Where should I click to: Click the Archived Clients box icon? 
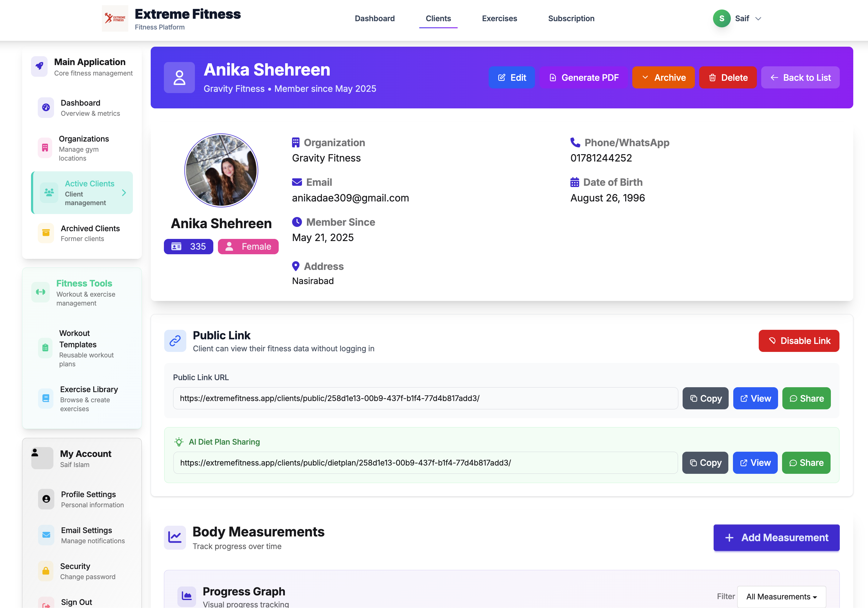[46, 233]
